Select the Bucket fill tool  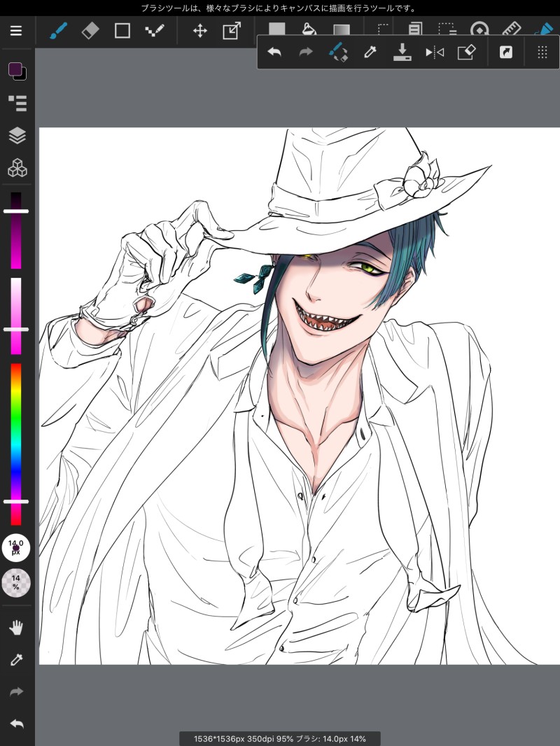coord(309,29)
